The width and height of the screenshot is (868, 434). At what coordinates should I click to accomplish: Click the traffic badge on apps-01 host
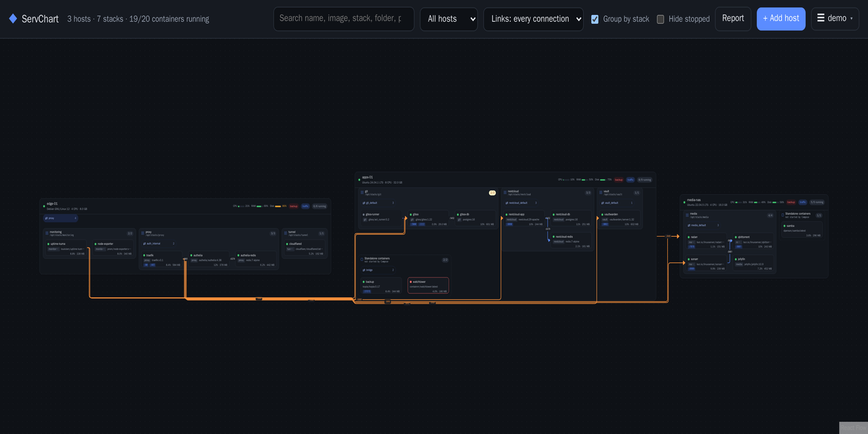(x=631, y=180)
